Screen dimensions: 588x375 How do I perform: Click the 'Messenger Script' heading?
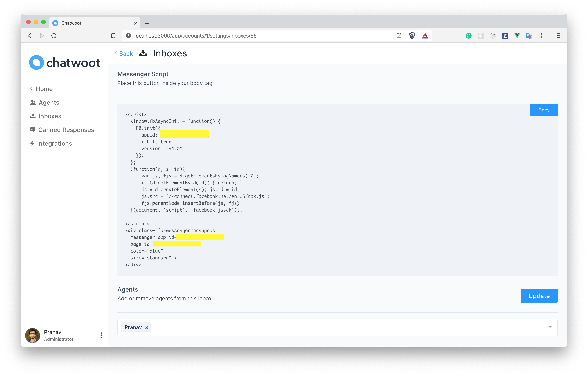coord(143,74)
